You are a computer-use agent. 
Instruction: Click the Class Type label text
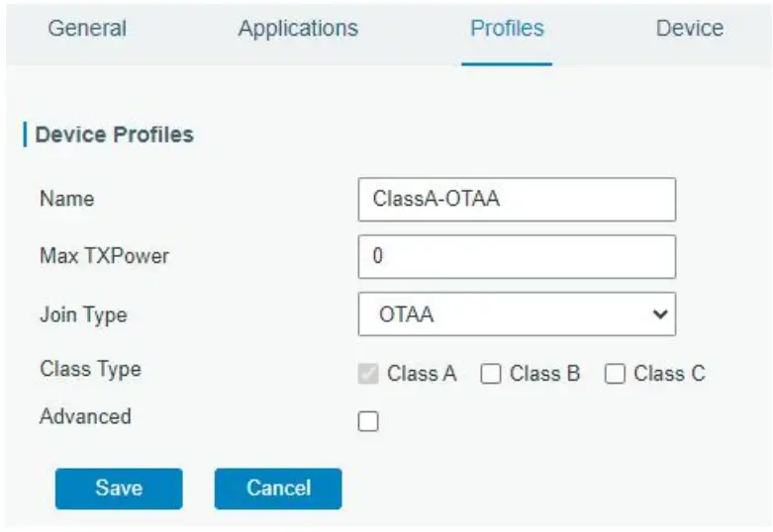tap(90, 369)
